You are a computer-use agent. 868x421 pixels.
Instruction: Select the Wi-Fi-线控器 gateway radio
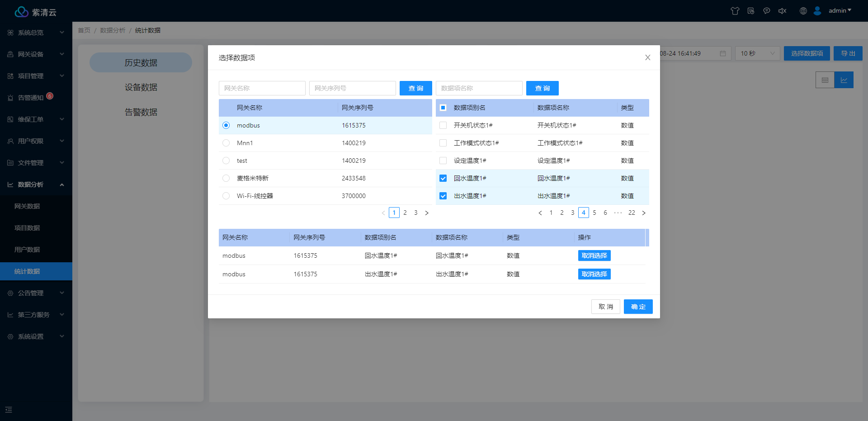(226, 196)
